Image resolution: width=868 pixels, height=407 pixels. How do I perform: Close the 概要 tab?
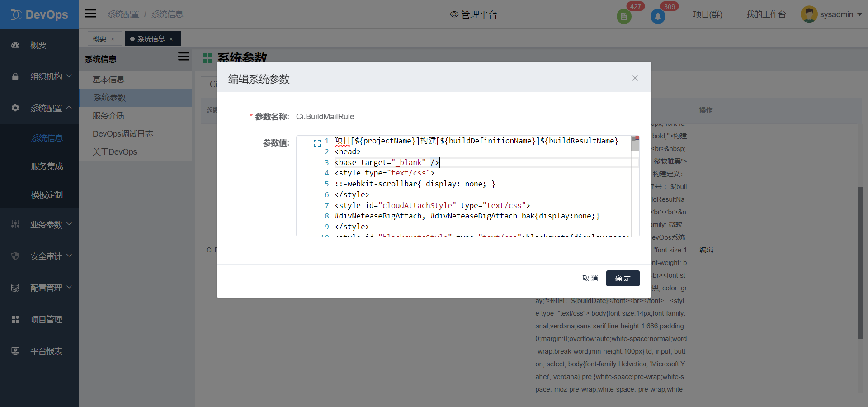pos(113,39)
